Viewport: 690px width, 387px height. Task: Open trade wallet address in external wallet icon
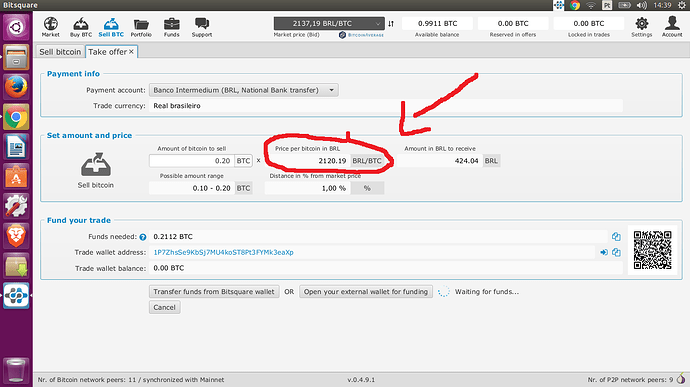pos(604,252)
